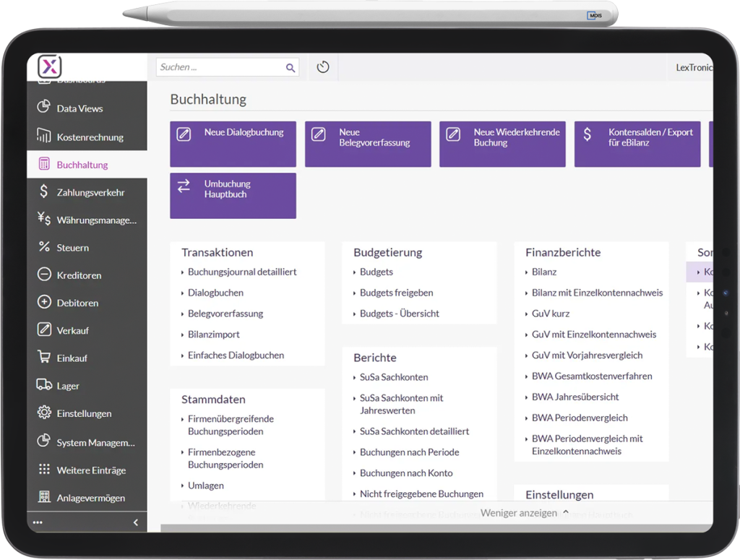Click the magnifier icon in search box
This screenshot has height=560, width=740.
290,68
